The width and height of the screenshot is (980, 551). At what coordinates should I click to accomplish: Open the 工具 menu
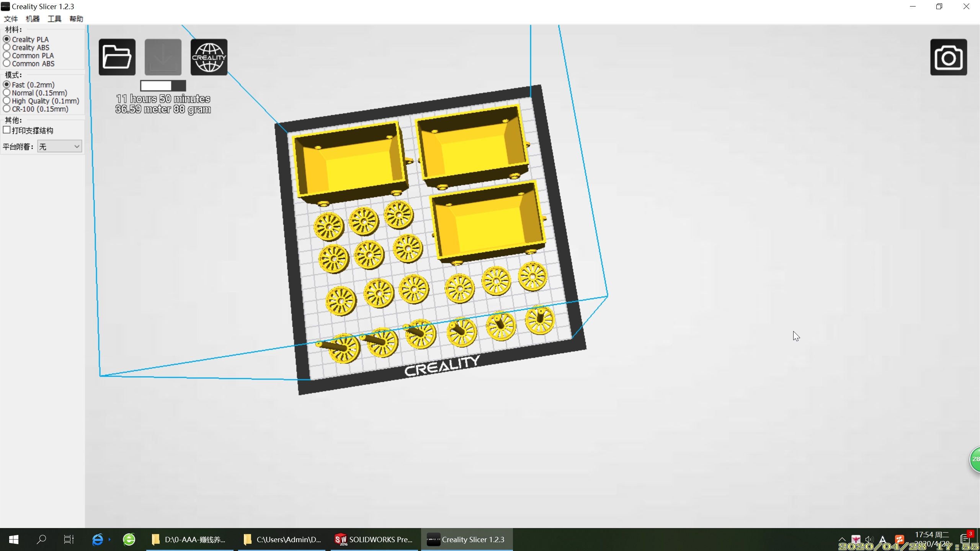coord(54,19)
